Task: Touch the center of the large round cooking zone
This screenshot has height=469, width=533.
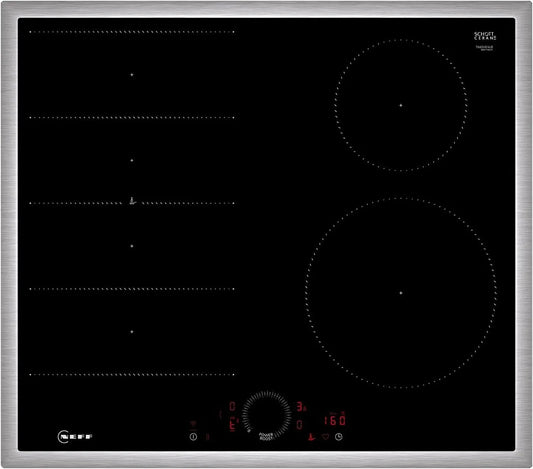Action: coord(401,293)
